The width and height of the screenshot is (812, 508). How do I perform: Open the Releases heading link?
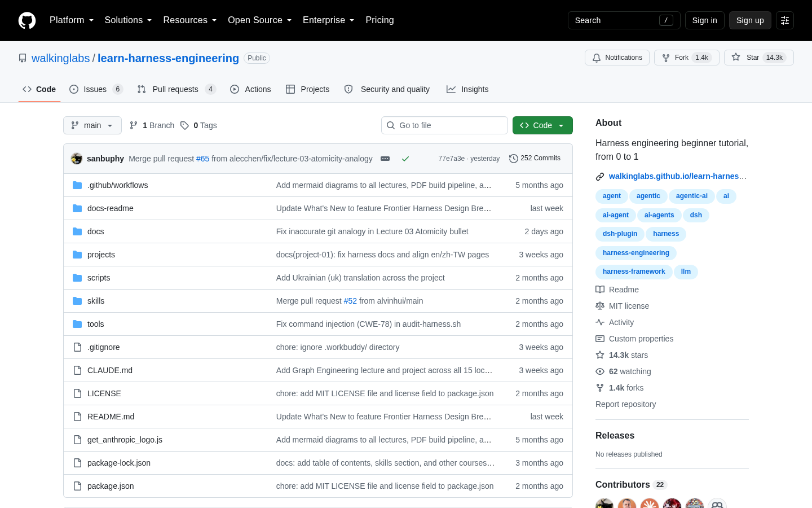[x=615, y=436]
